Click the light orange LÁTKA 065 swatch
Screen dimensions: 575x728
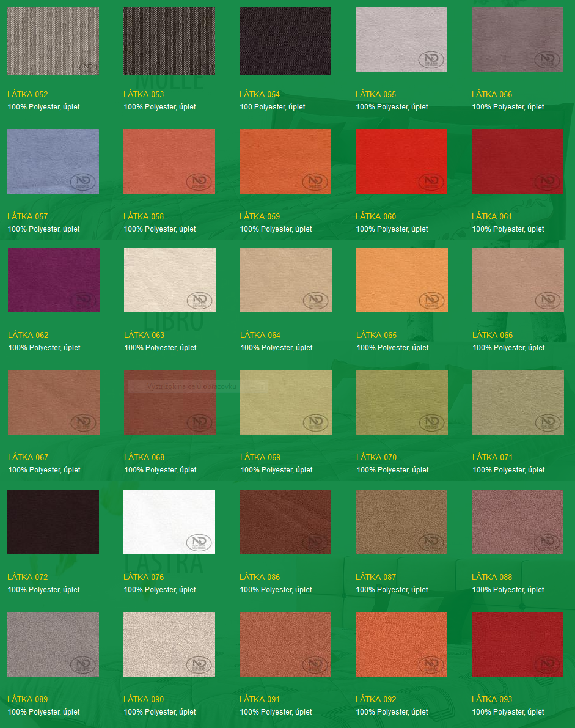coord(402,280)
